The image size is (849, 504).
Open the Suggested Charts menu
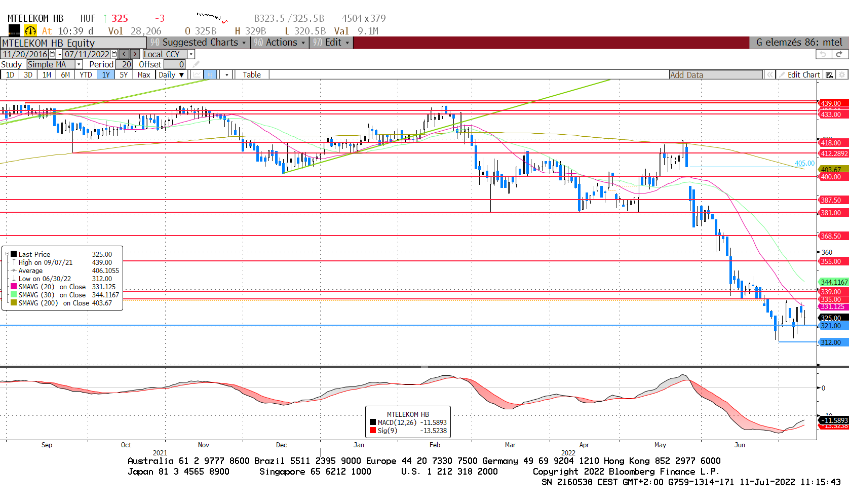199,43
